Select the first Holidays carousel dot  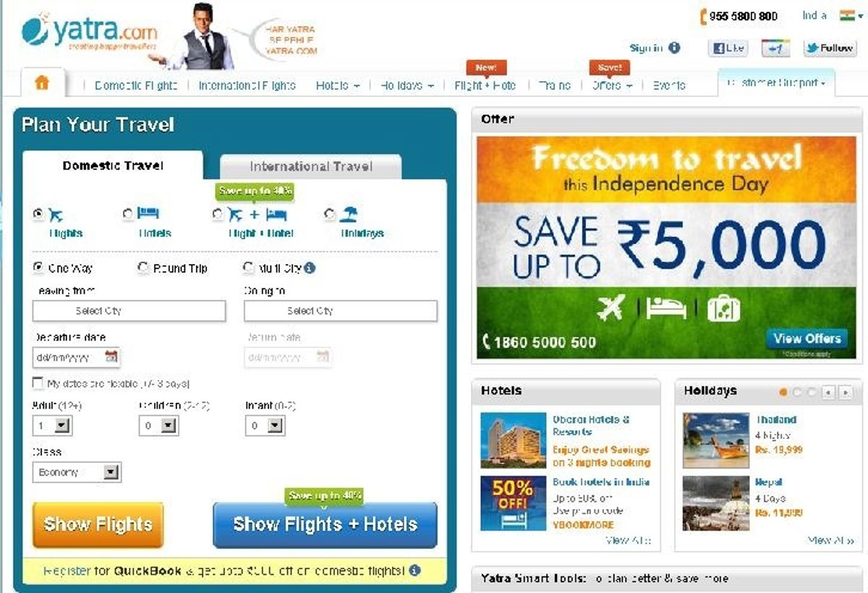click(x=783, y=393)
